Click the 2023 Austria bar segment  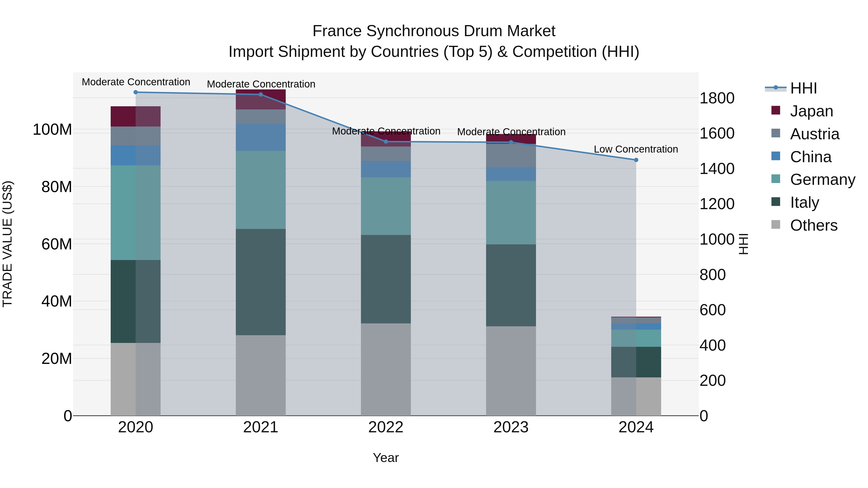click(x=511, y=156)
